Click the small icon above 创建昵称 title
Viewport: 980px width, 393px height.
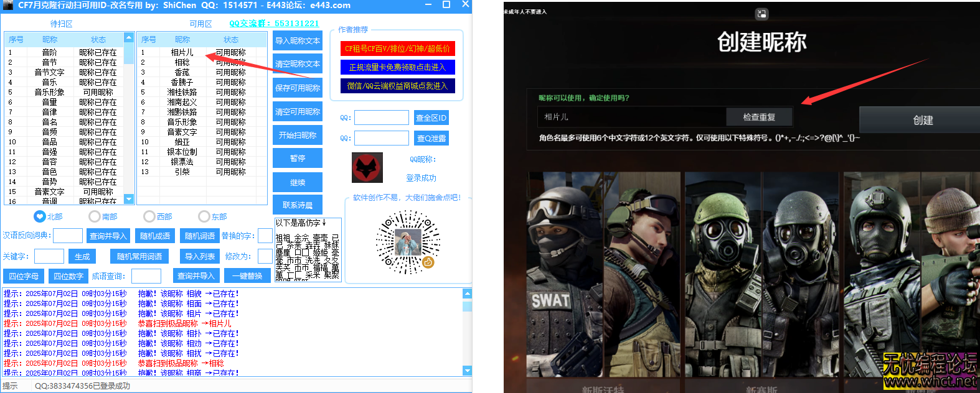coord(761,14)
